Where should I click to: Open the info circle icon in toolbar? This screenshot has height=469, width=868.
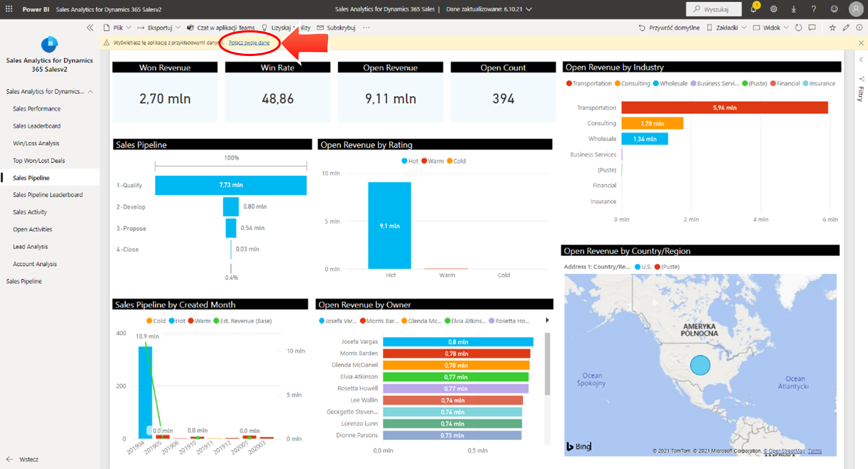tap(859, 28)
